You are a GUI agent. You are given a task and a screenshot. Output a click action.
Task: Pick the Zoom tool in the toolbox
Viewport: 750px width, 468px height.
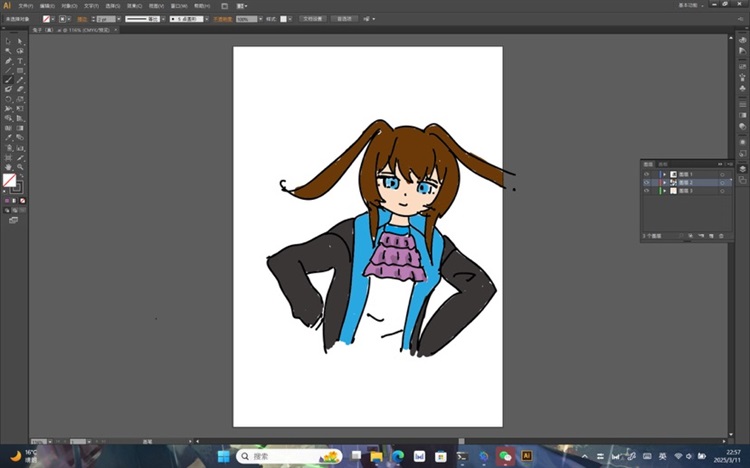tap(20, 167)
